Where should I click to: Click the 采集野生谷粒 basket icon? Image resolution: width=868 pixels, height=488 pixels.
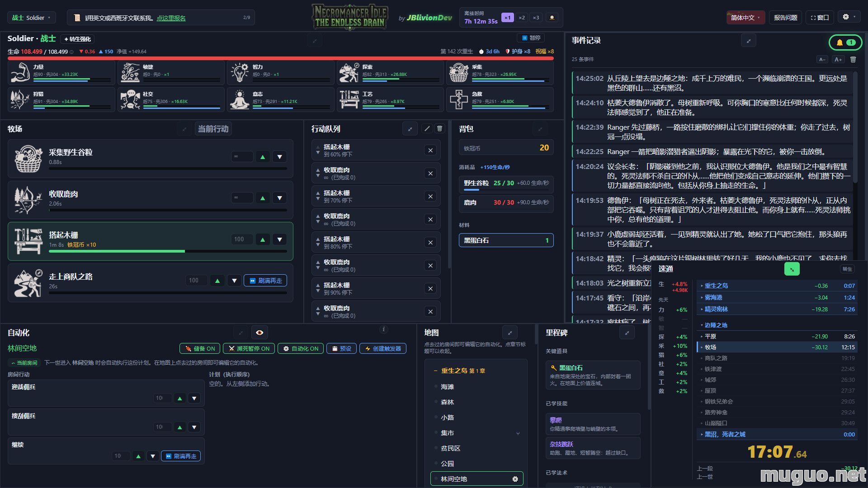point(28,159)
